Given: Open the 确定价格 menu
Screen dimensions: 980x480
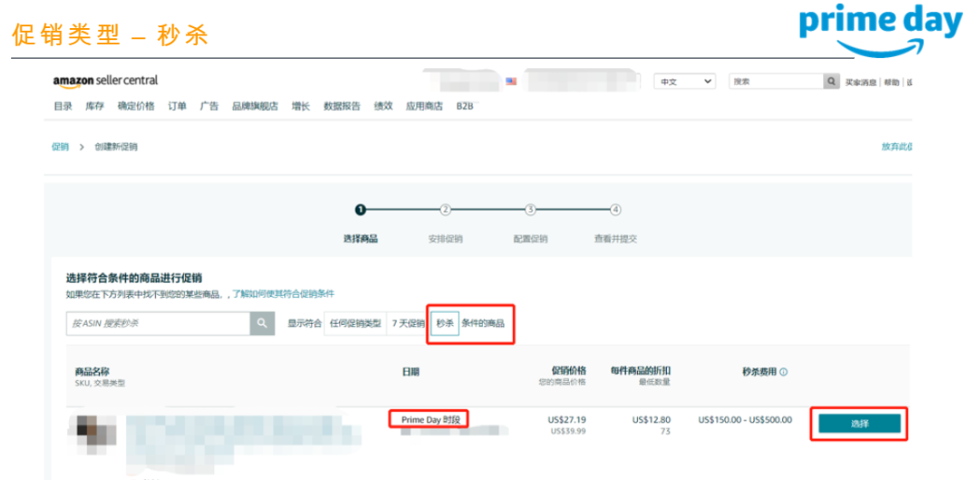Looking at the screenshot, I should (135, 106).
